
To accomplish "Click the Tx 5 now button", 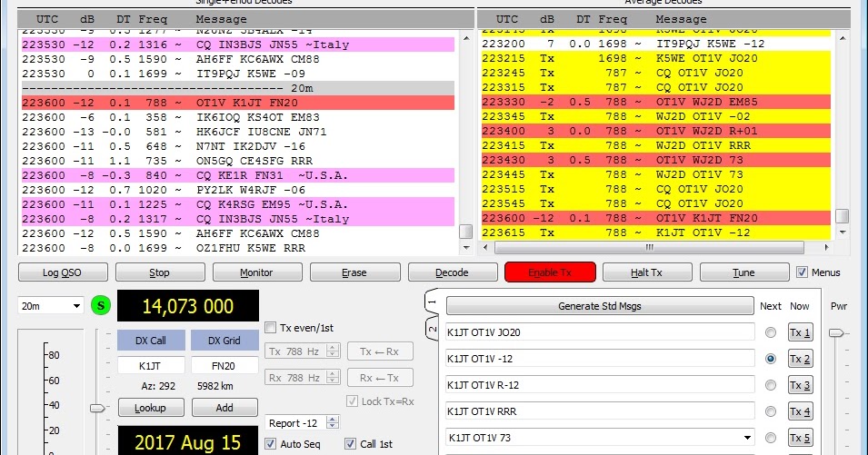I will [801, 438].
